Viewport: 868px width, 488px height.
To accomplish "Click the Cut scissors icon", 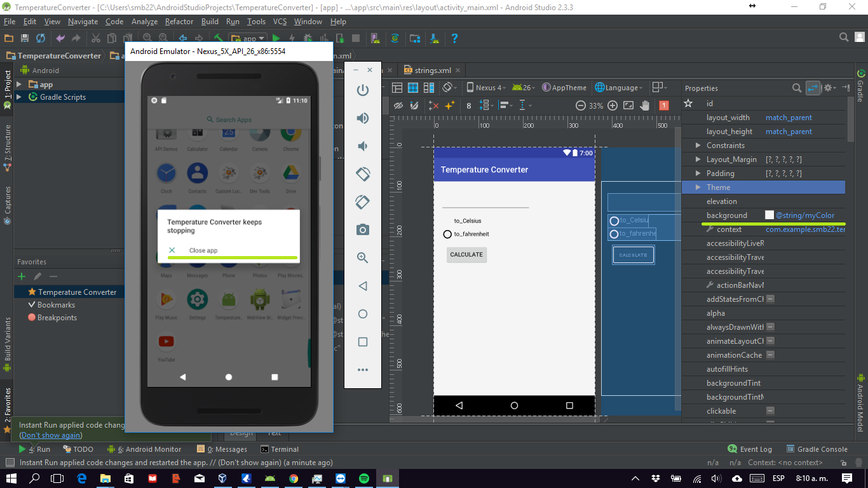I will pos(96,38).
